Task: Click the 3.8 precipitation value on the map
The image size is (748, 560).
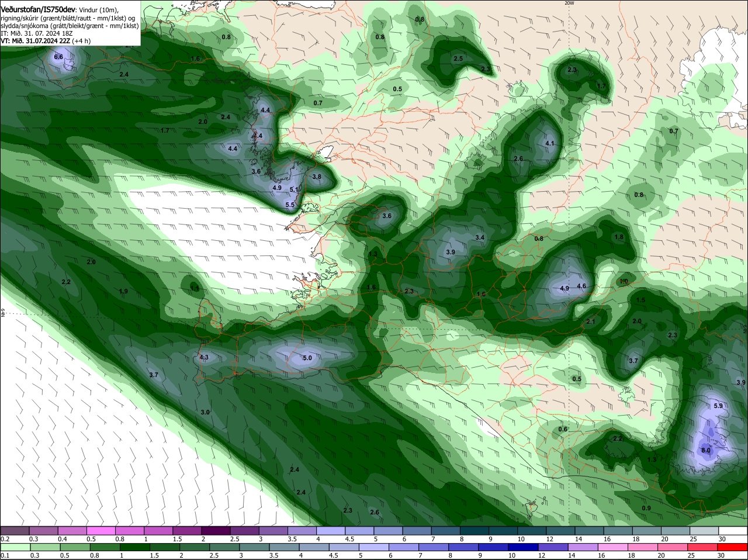Action: pos(317,177)
